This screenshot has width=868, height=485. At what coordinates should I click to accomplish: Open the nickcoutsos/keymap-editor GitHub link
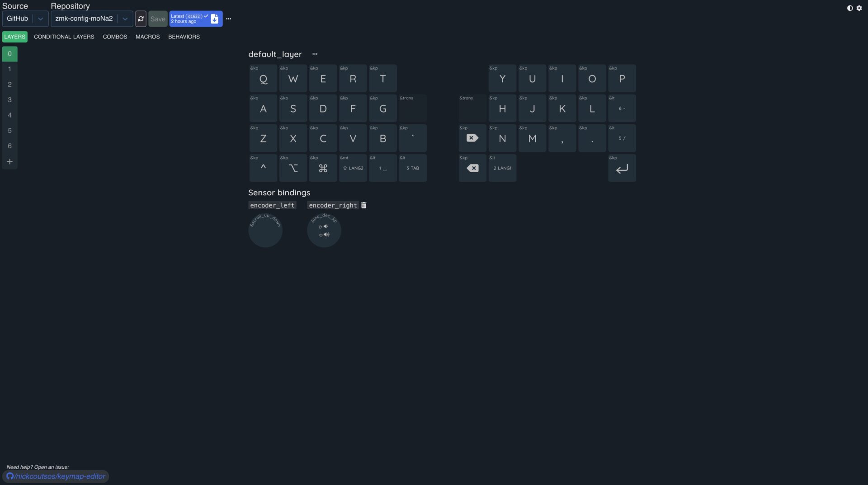click(56, 476)
